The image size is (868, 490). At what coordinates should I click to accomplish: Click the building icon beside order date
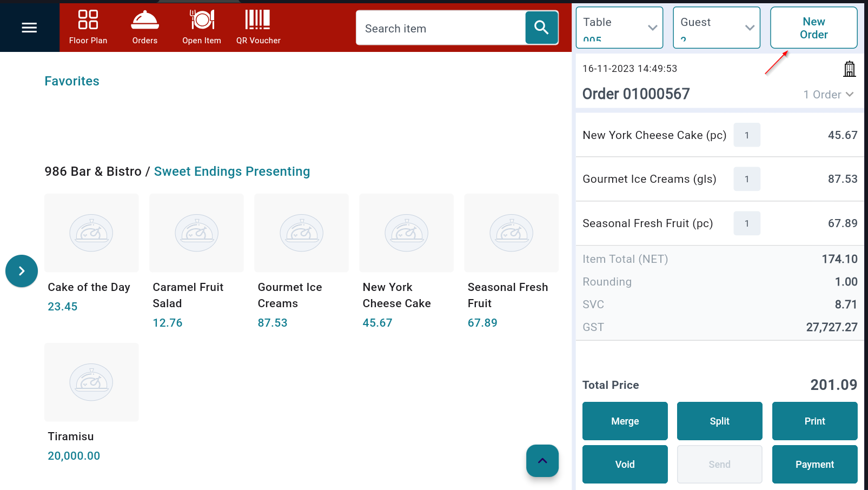click(x=849, y=69)
